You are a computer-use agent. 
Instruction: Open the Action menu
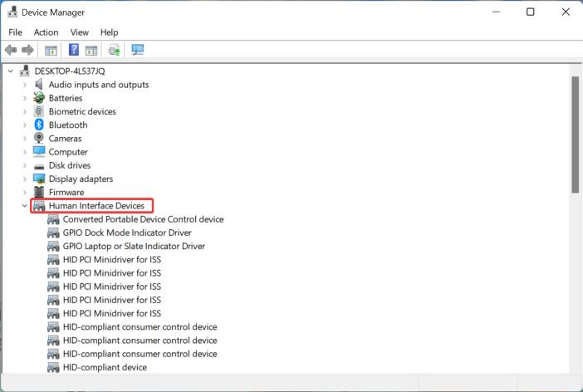tap(47, 32)
